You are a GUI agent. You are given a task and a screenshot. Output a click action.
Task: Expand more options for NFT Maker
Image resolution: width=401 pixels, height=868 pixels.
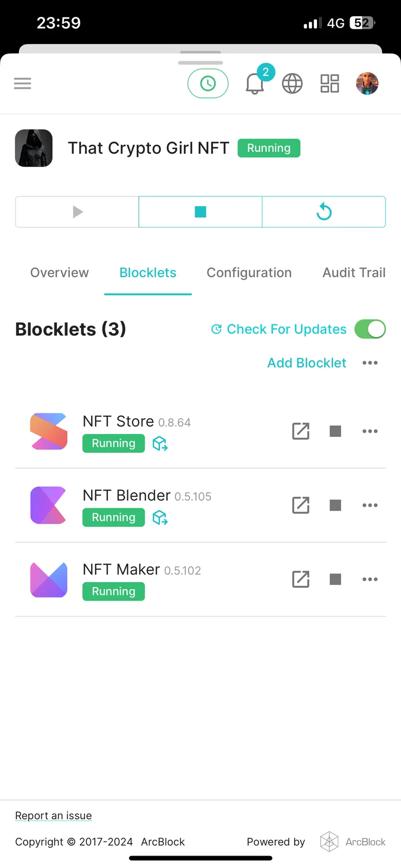[370, 579]
